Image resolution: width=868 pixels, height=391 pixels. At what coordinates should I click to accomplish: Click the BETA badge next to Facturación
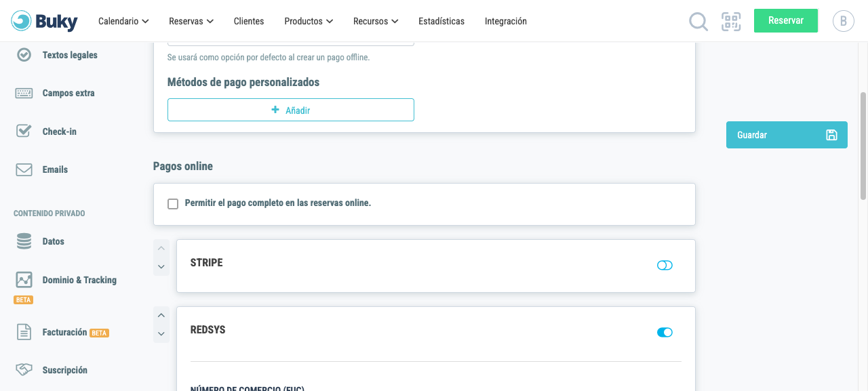pos(100,333)
